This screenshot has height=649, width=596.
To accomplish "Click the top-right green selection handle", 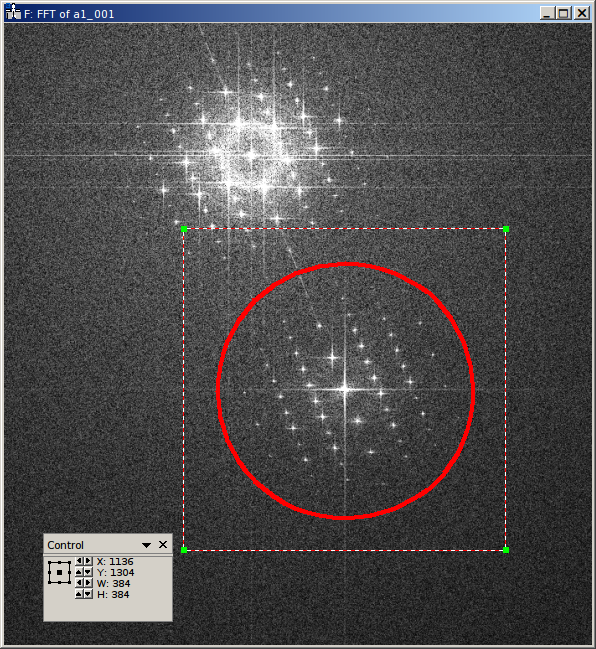I will point(506,229).
